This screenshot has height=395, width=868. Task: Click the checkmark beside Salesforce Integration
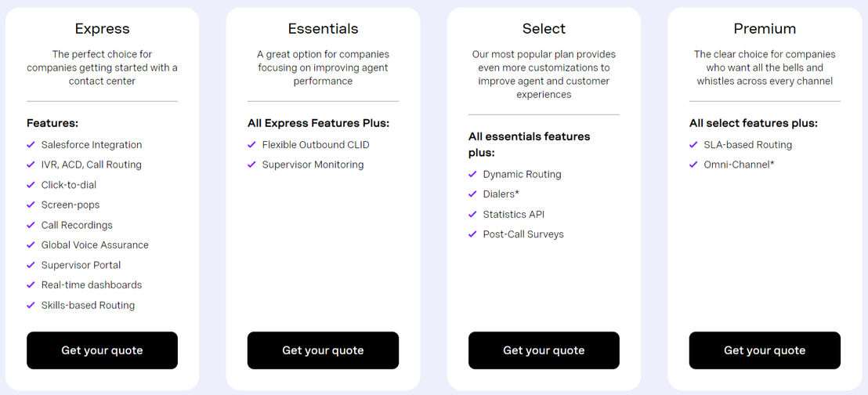[31, 144]
